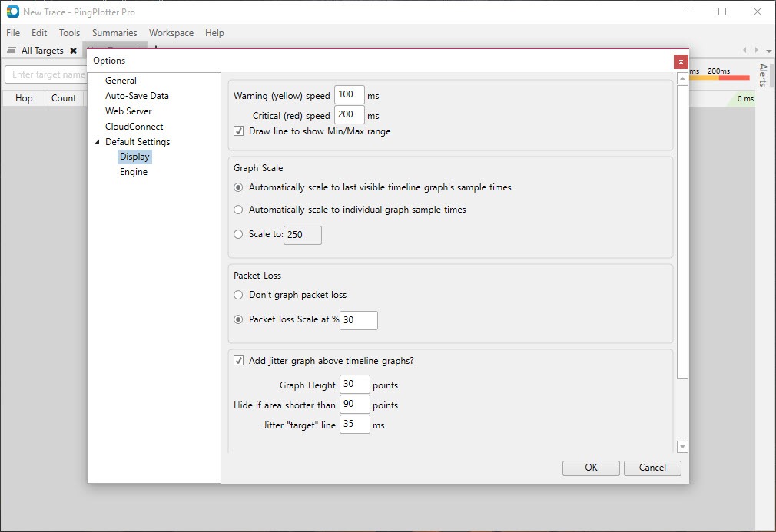776x532 pixels.
Task: Select Engine under Default Settings
Action: click(x=134, y=172)
